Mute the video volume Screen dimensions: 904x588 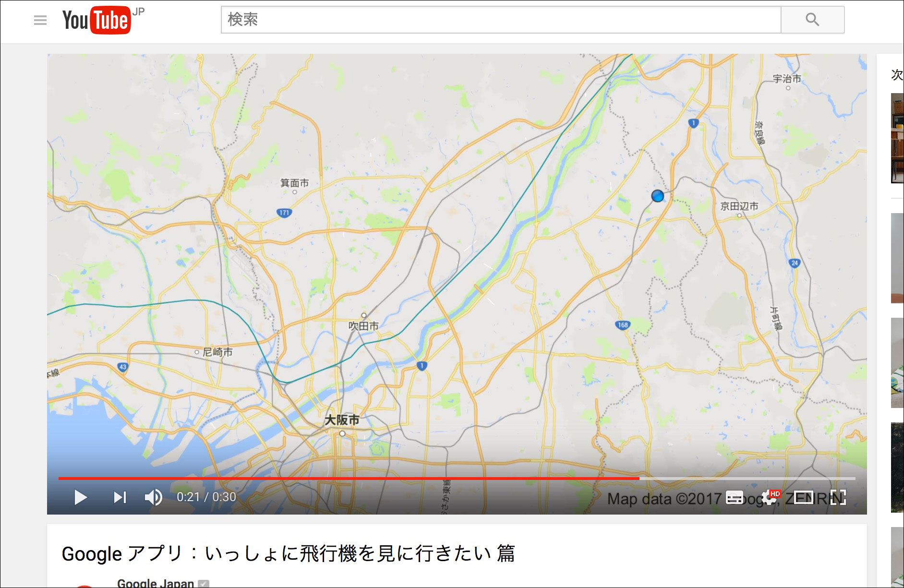[153, 497]
